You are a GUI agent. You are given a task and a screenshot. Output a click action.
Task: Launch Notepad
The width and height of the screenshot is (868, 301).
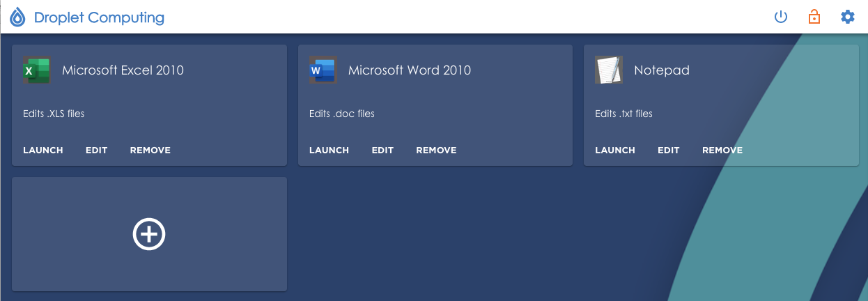(x=615, y=150)
